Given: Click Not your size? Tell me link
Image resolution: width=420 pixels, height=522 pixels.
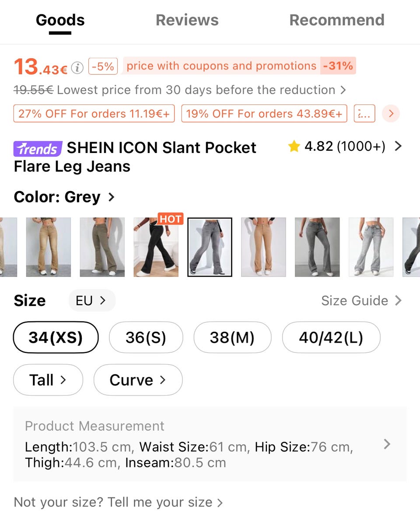Looking at the screenshot, I should (118, 502).
